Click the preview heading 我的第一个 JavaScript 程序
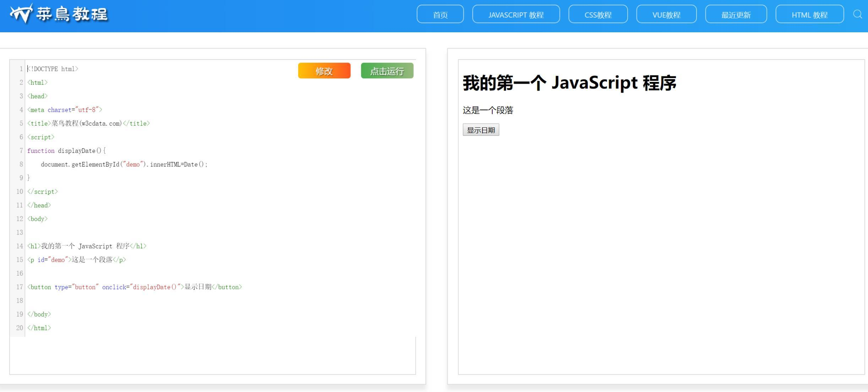The width and height of the screenshot is (868, 392). pos(569,83)
